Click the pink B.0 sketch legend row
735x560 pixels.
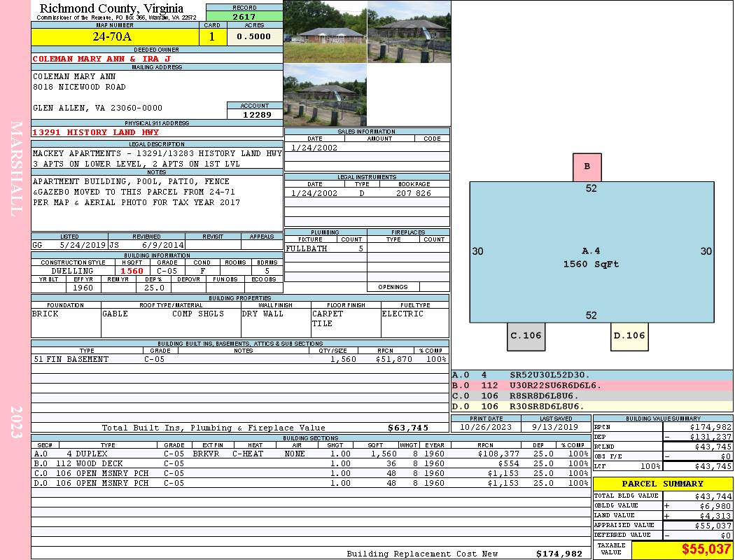pyautogui.click(x=591, y=385)
